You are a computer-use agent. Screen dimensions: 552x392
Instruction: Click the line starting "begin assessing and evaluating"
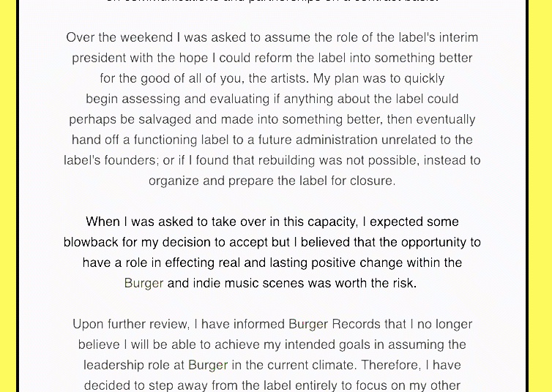coord(272,99)
